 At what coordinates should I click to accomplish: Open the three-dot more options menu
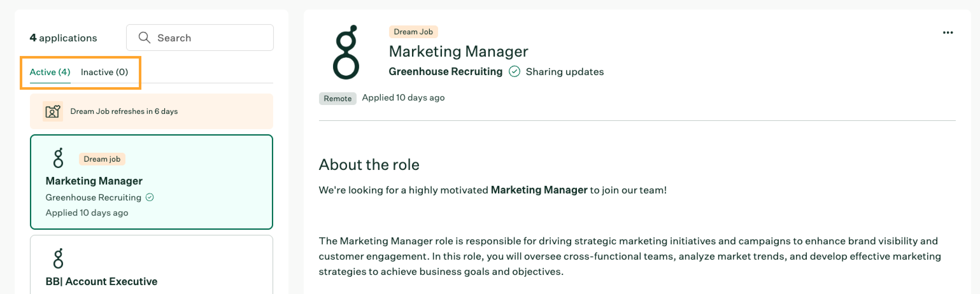pos(948,33)
